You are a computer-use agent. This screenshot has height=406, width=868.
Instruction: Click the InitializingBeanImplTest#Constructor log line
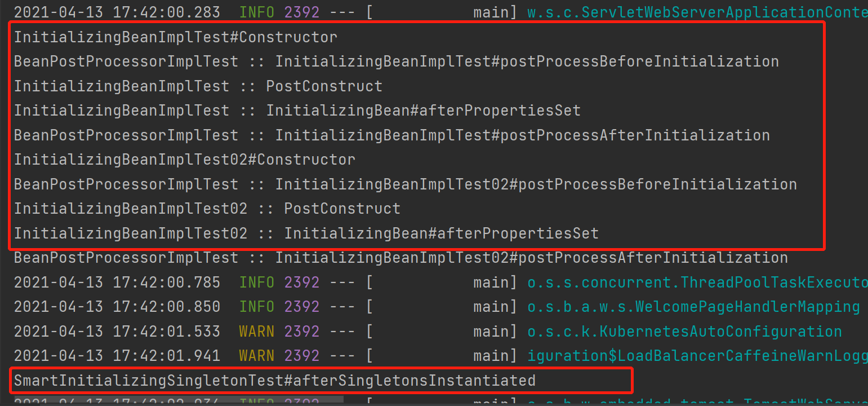tap(176, 37)
